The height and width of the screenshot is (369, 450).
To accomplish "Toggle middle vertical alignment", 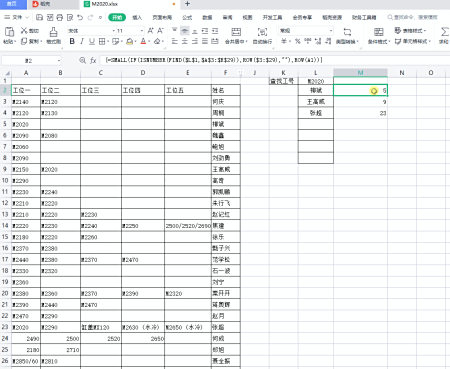I will pos(185,31).
